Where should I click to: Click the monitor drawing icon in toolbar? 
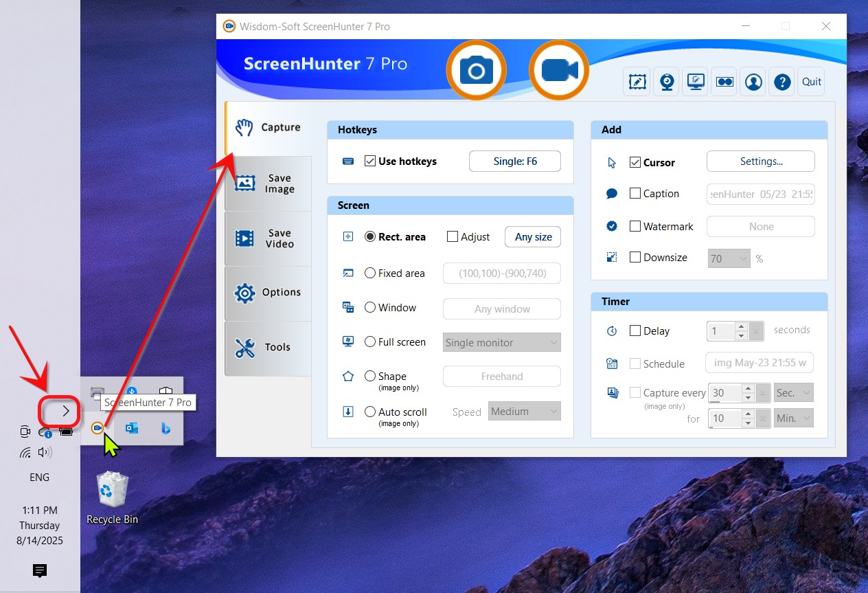coord(696,82)
